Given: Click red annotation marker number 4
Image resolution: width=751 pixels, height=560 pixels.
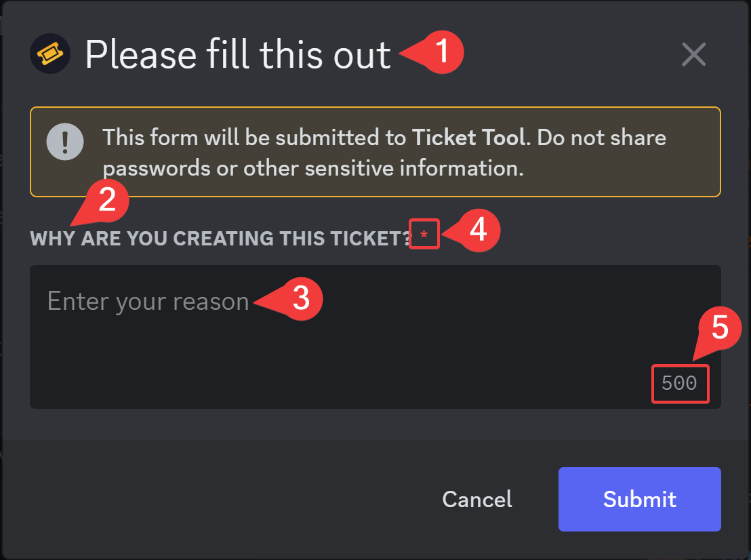Looking at the screenshot, I should coord(478,231).
